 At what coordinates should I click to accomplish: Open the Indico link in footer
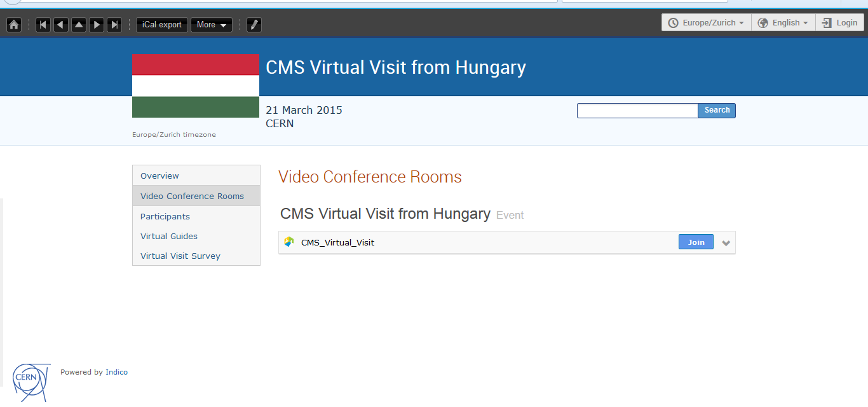coord(116,372)
